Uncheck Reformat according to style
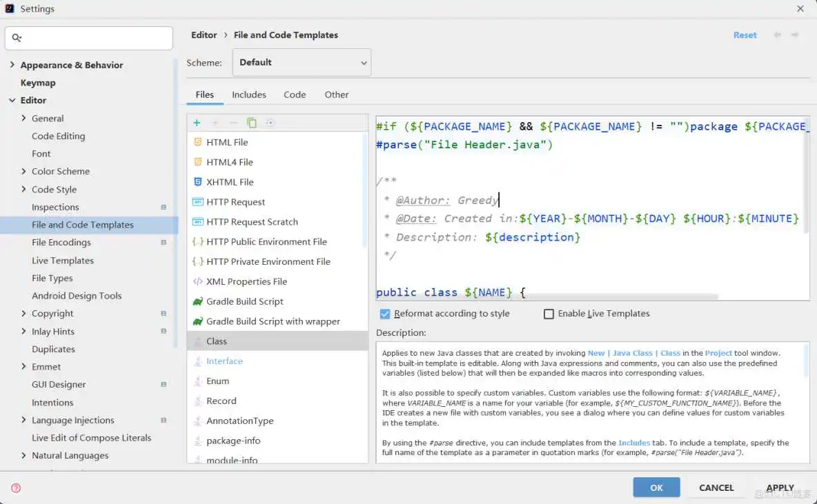Viewport: 817px width, 504px height. coord(385,314)
